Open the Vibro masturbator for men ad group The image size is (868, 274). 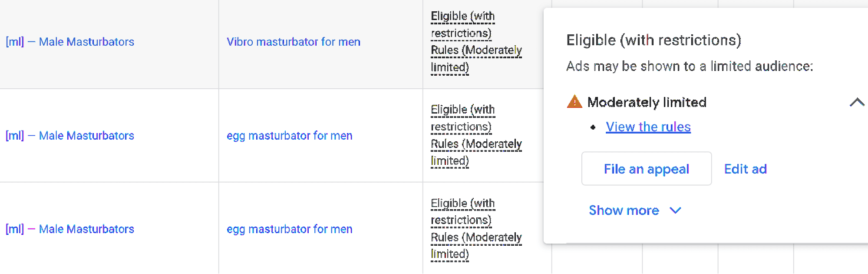293,42
